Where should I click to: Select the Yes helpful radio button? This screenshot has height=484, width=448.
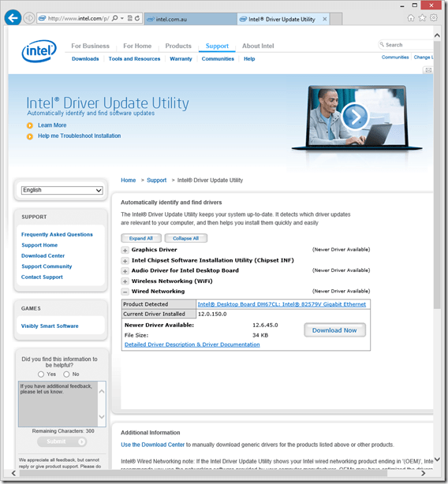tap(41, 374)
